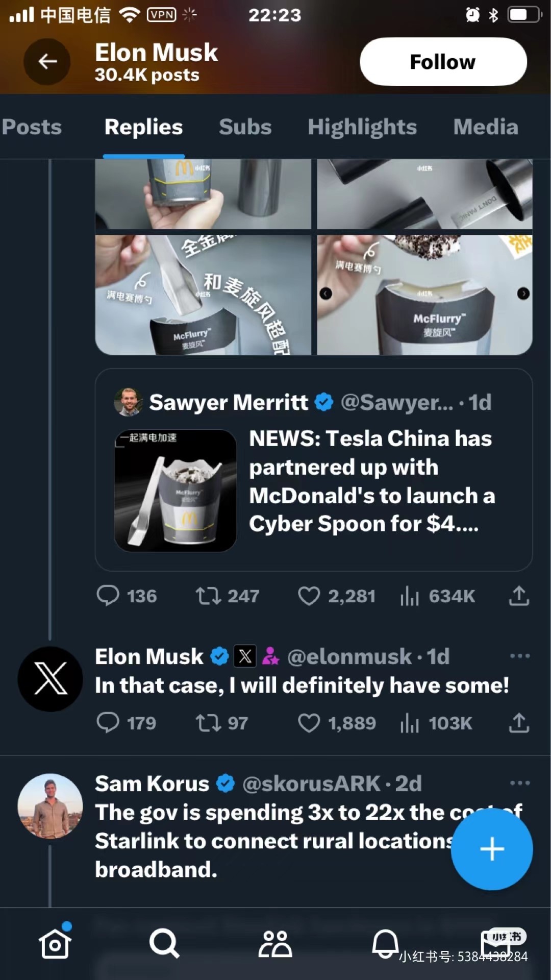Image resolution: width=551 pixels, height=980 pixels.
Task: Follow Elon Musk's account
Action: coord(443,62)
